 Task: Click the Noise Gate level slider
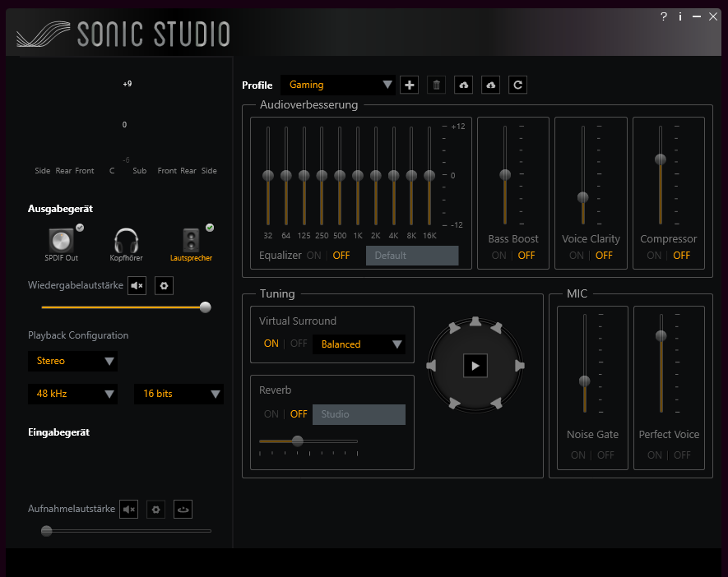585,381
